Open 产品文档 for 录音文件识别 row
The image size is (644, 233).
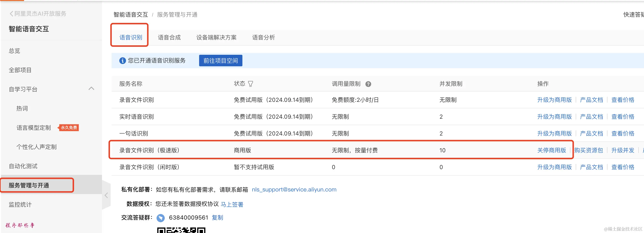point(591,100)
